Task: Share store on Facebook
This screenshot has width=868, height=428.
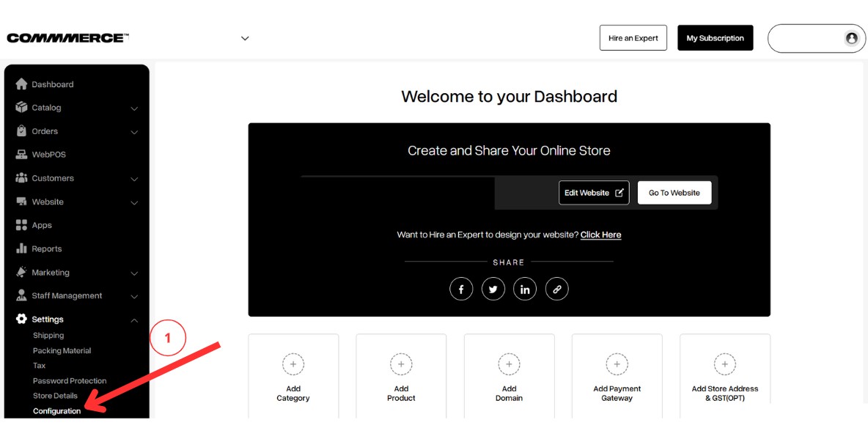Action: [x=461, y=289]
